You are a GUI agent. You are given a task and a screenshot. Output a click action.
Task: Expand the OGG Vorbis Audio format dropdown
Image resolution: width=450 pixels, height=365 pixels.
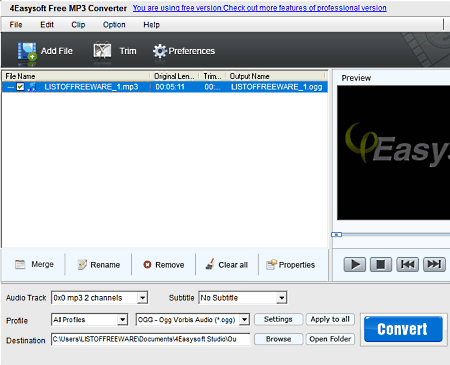click(244, 320)
